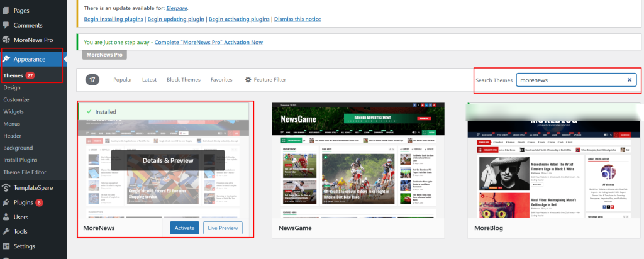Click the Search Themes label
Viewport: 644px width, 259px height.
pyautogui.click(x=494, y=80)
